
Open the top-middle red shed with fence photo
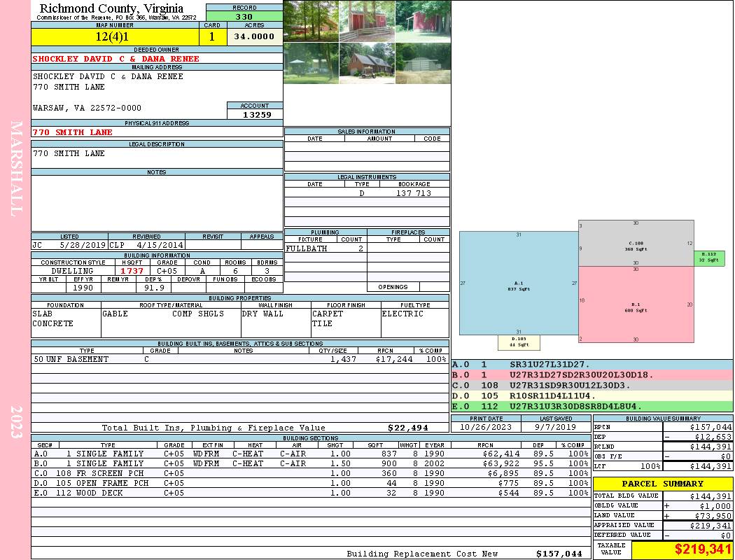[367, 21]
